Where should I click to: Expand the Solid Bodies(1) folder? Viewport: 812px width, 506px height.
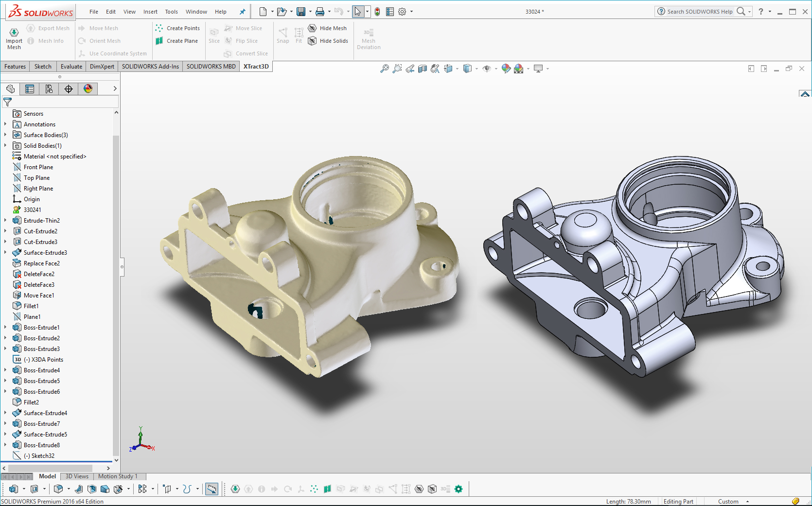point(5,145)
